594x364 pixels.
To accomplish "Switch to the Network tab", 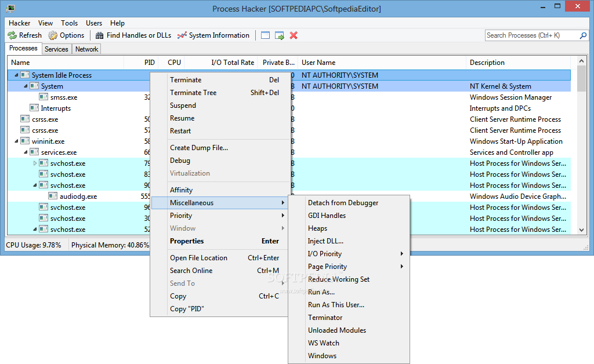I will pyautogui.click(x=87, y=49).
